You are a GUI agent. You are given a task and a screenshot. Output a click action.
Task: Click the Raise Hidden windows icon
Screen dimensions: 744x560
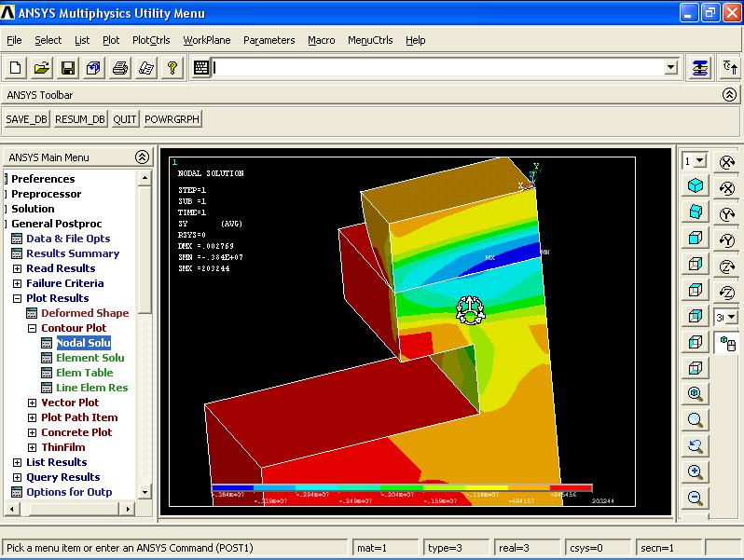tap(700, 68)
